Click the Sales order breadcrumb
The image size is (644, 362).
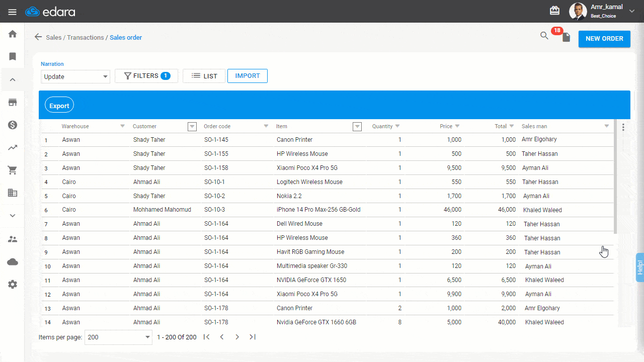point(126,38)
